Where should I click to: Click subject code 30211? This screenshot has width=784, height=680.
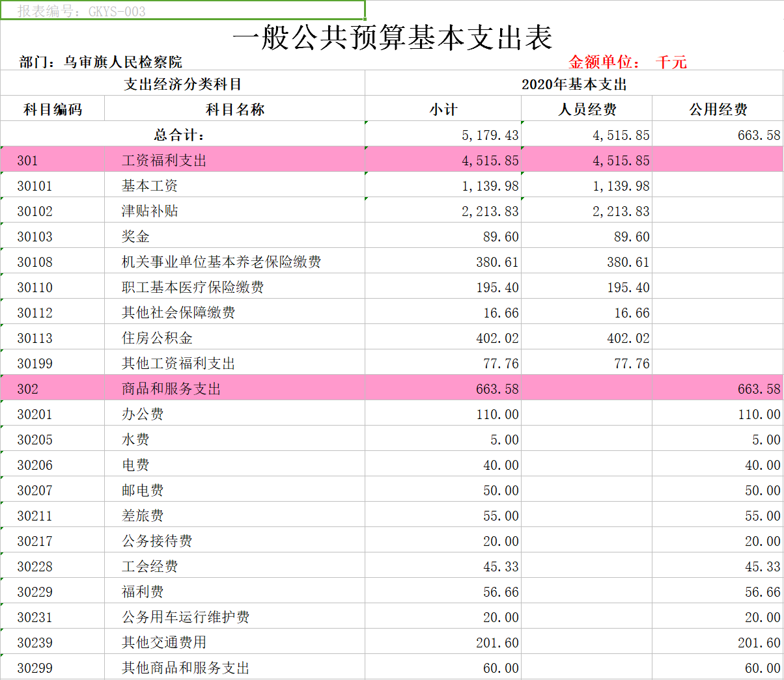(53, 515)
